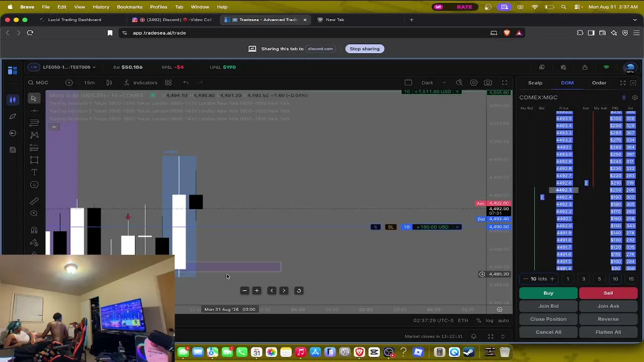Switch to the Order tab
Viewport: 644px width, 362px height.
pyautogui.click(x=599, y=82)
